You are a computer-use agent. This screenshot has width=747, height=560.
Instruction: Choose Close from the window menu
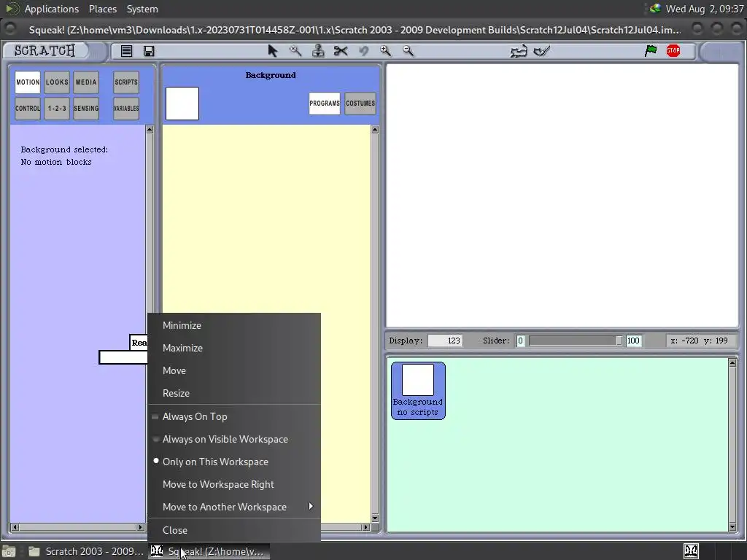click(234, 530)
